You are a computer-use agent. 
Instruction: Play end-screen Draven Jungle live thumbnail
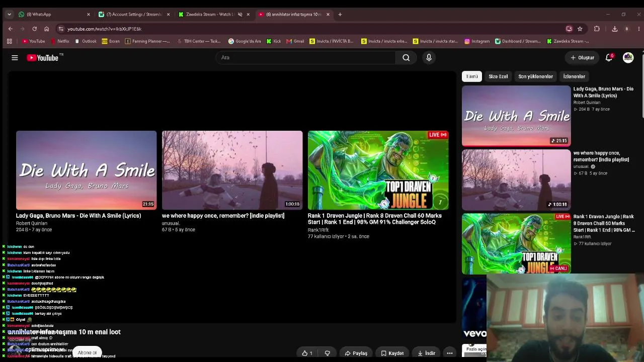378,170
